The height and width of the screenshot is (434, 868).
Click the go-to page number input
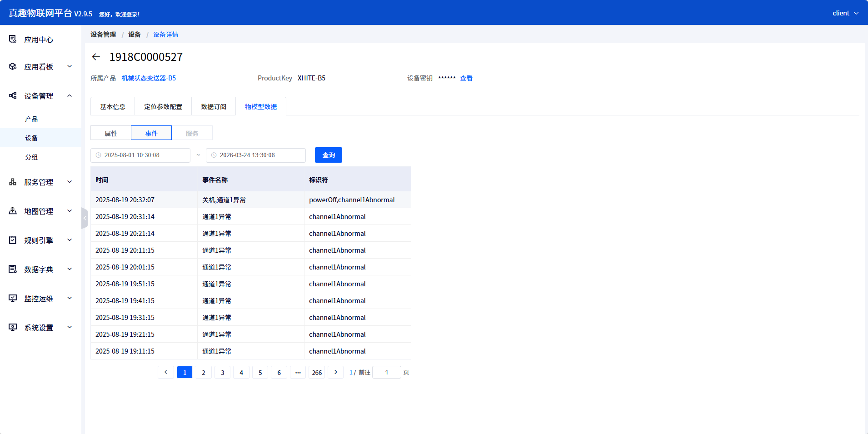pyautogui.click(x=387, y=372)
